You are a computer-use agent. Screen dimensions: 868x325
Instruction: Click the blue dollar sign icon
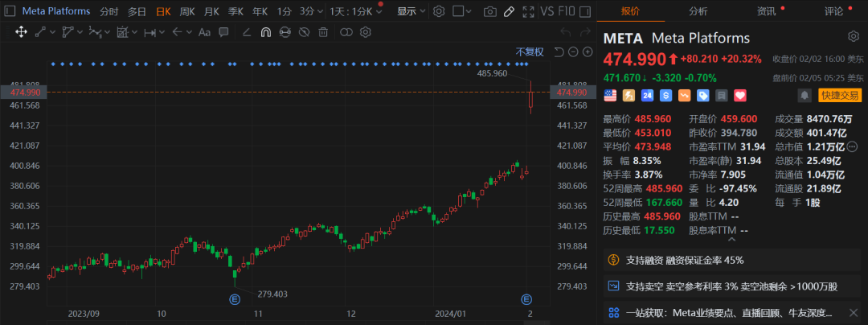pyautogui.click(x=665, y=95)
